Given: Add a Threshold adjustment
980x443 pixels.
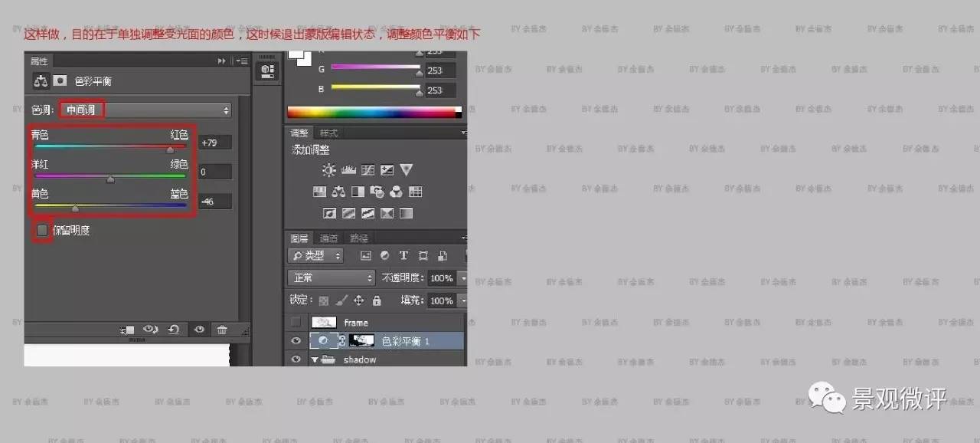Looking at the screenshot, I should tap(367, 213).
